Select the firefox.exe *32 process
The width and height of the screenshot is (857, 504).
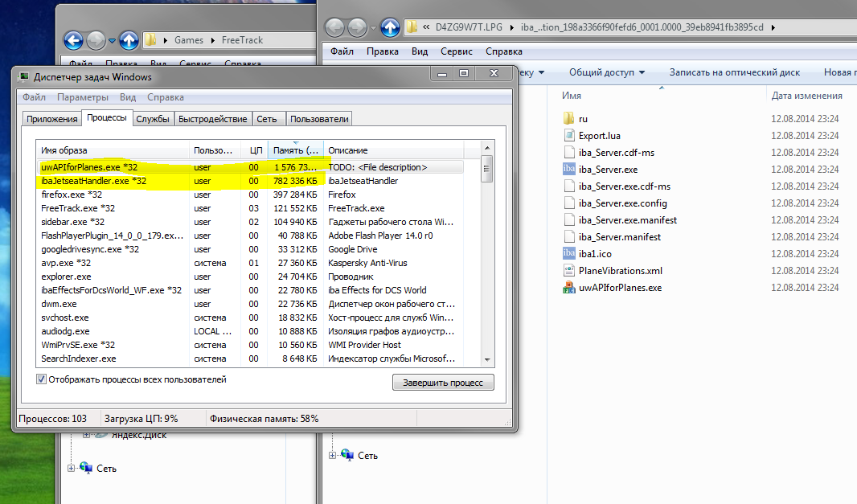pos(250,195)
